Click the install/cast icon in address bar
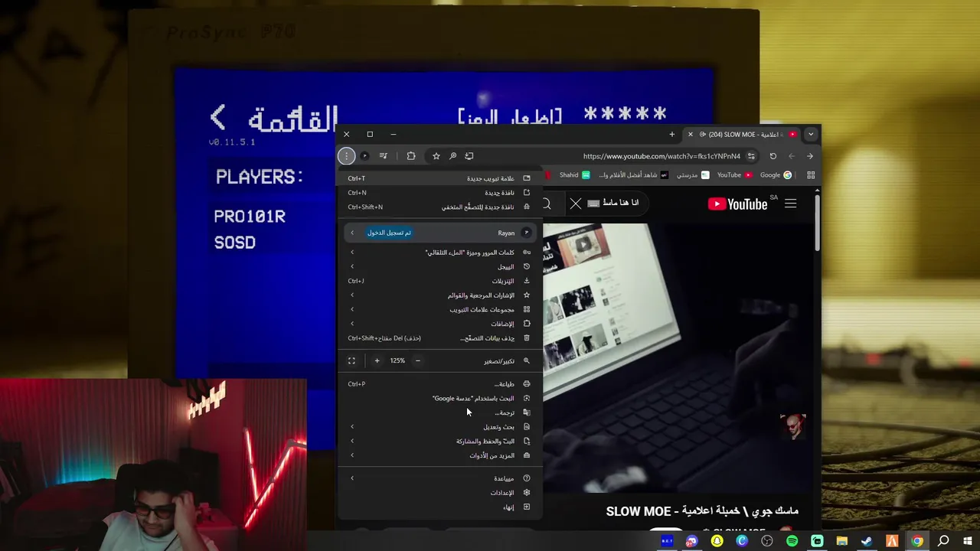980x551 pixels. point(469,156)
